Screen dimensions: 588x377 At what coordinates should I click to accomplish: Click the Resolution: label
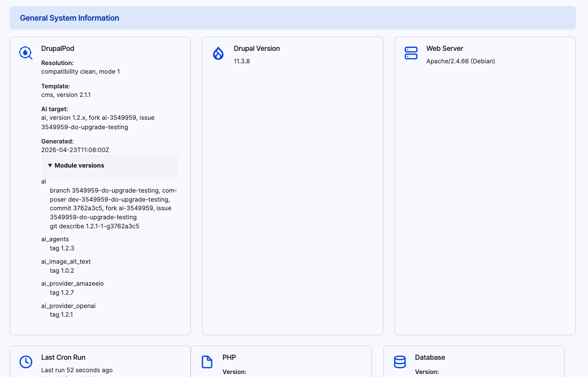[57, 63]
